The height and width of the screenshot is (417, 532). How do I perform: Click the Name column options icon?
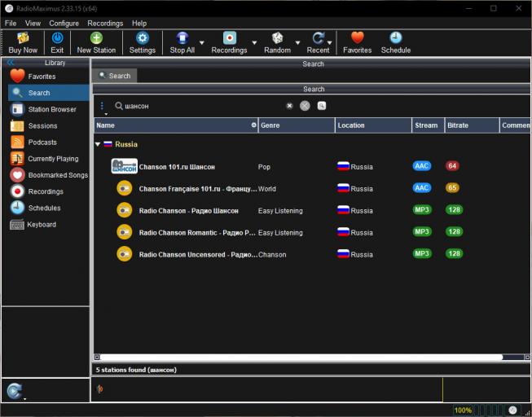tap(253, 125)
